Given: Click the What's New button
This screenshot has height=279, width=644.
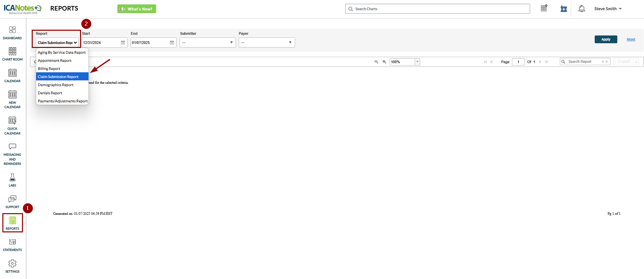Looking at the screenshot, I should [137, 9].
